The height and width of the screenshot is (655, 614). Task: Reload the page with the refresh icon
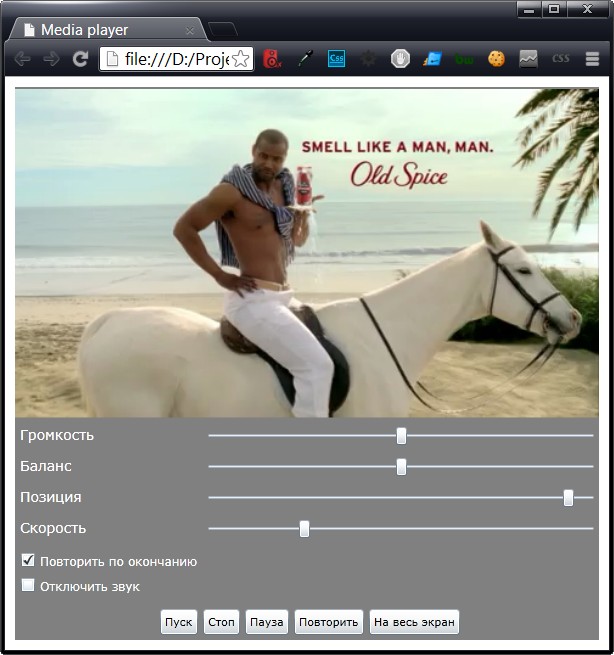click(80, 59)
